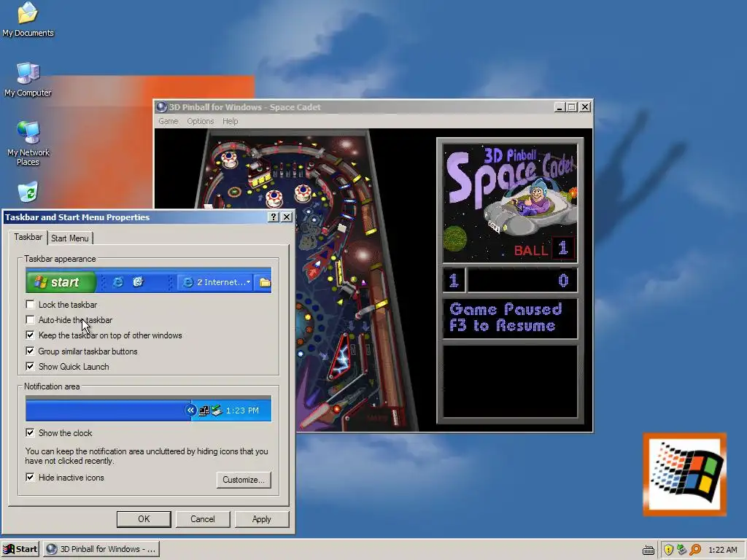Click the Cancel button

click(203, 519)
